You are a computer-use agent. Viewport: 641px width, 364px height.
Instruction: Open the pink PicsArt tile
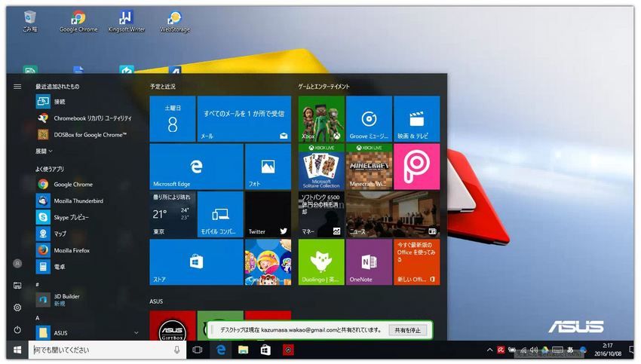(x=416, y=167)
